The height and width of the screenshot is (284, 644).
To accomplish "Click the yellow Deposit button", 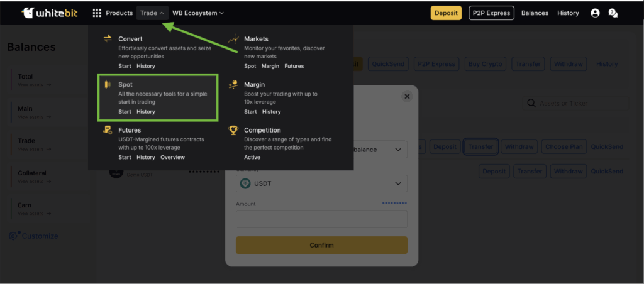I will click(x=446, y=13).
